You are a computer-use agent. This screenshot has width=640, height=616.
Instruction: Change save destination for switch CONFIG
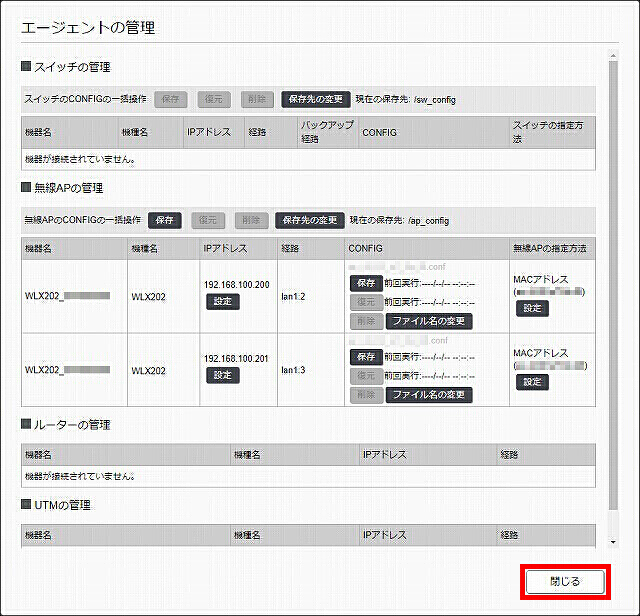(x=316, y=99)
